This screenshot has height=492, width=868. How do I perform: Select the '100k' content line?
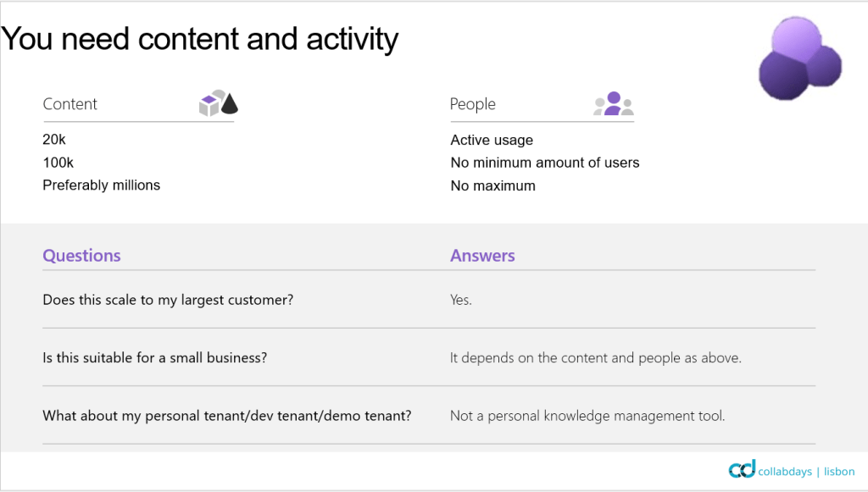coord(58,163)
